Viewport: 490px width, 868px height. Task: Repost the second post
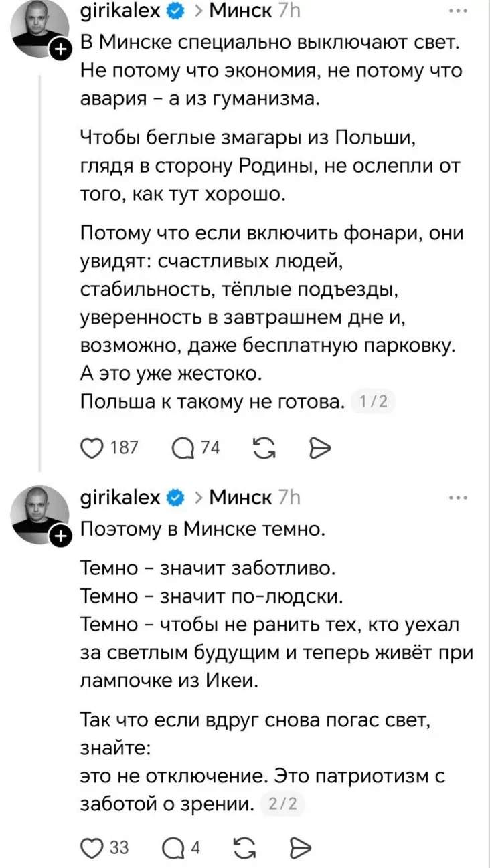pyautogui.click(x=246, y=848)
